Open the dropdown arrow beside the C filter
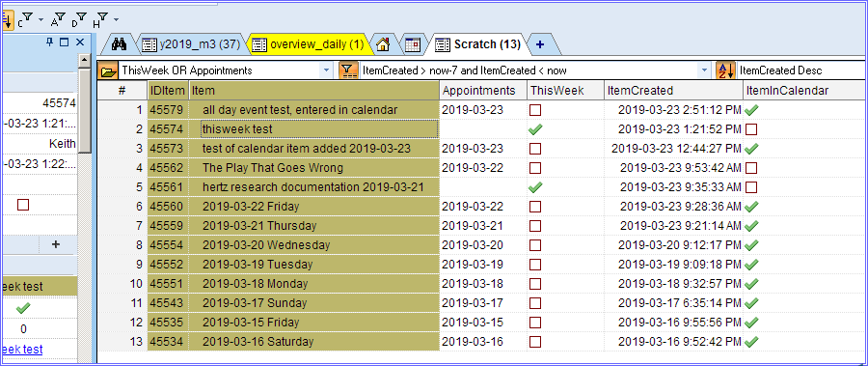The height and width of the screenshot is (366, 868). tap(41, 20)
